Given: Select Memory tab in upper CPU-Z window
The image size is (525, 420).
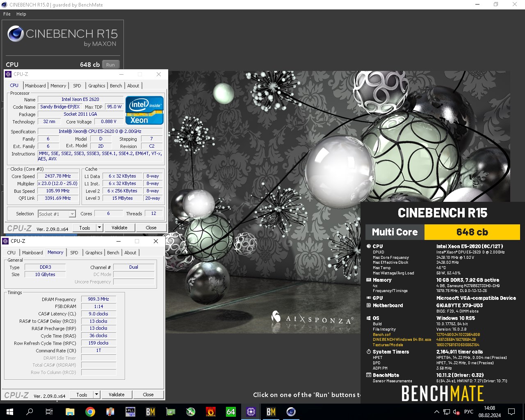Looking at the screenshot, I should click(58, 86).
